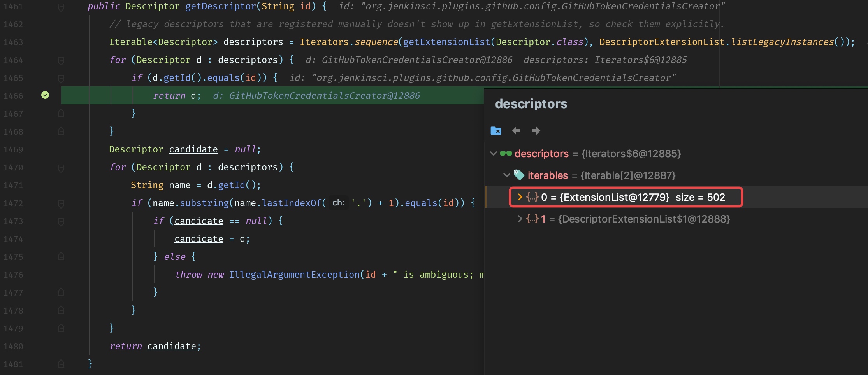Screen dimensions: 868x375
Task: Fold the if block at line 1472
Action: (x=61, y=203)
